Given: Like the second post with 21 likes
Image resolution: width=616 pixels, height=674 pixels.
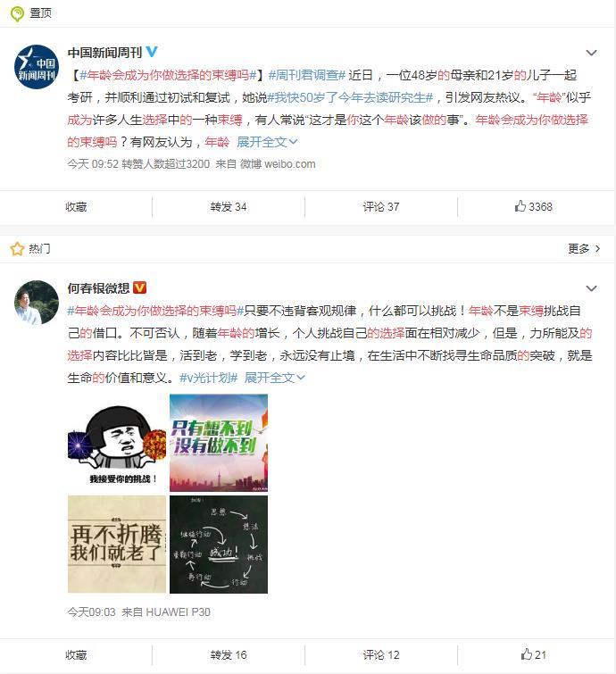Looking at the screenshot, I should 534,654.
